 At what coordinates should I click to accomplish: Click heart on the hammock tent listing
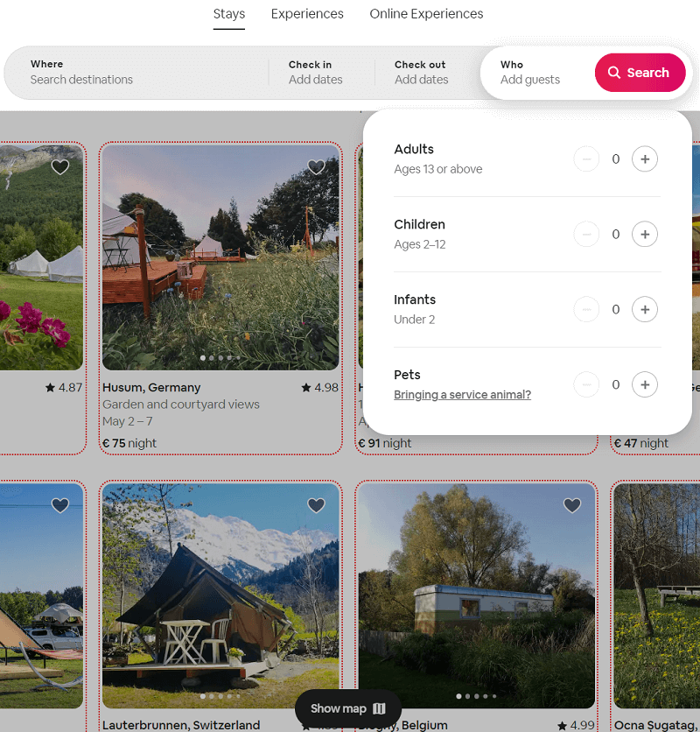(x=60, y=505)
